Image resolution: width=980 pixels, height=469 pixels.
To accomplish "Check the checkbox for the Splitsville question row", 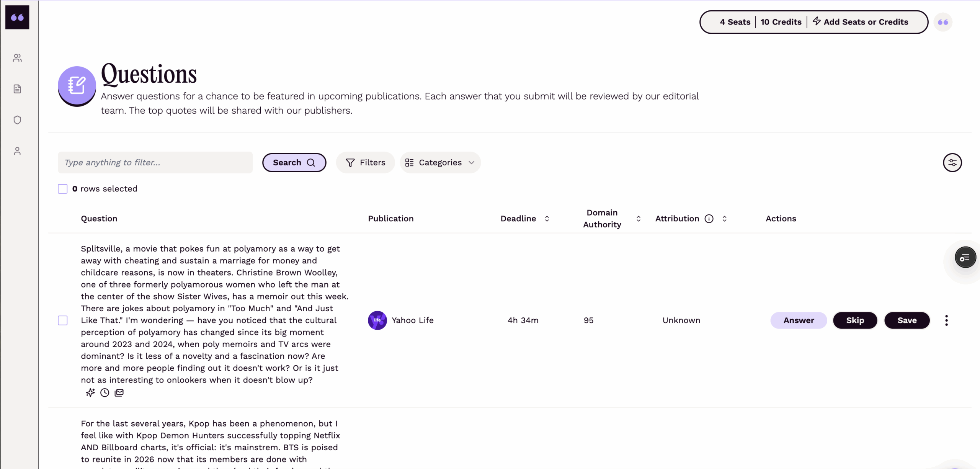I will point(62,320).
